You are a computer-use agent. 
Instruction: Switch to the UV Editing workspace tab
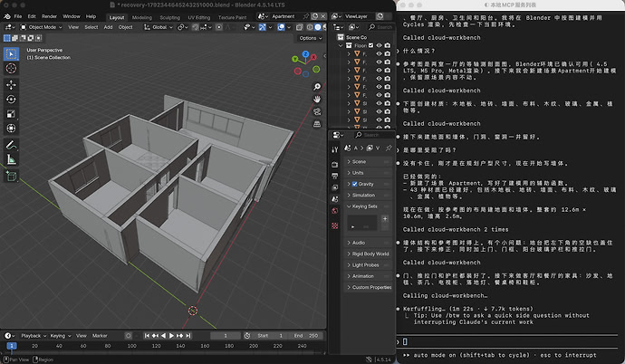coord(199,17)
